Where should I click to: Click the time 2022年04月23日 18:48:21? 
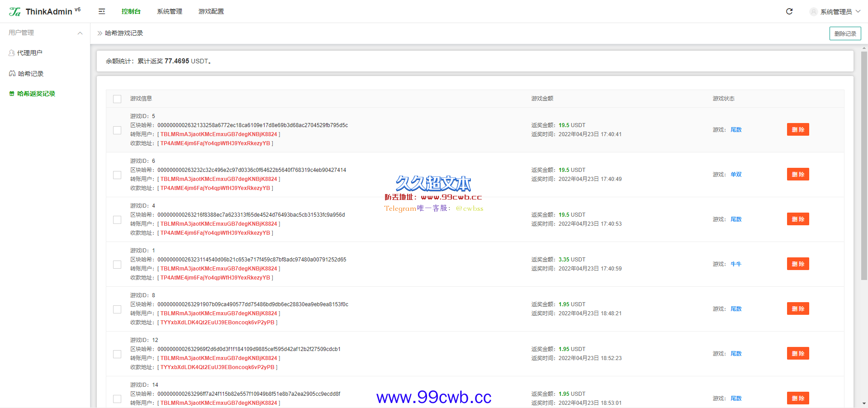[x=590, y=313]
